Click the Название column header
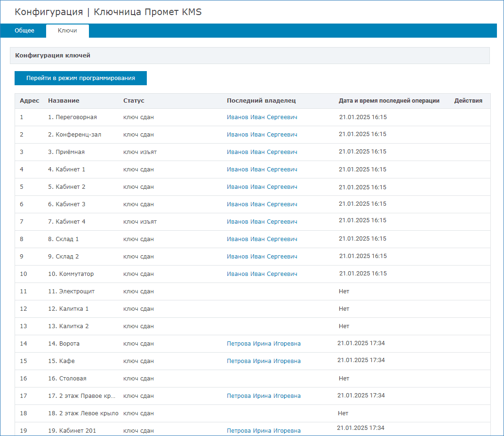 pyautogui.click(x=64, y=101)
